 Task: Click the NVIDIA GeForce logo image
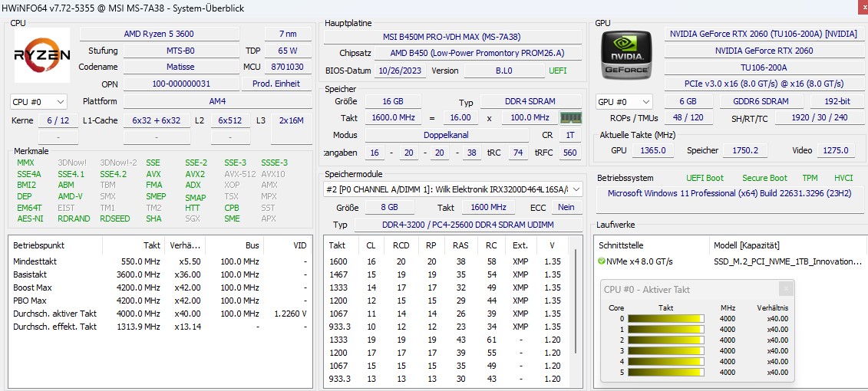[626, 54]
